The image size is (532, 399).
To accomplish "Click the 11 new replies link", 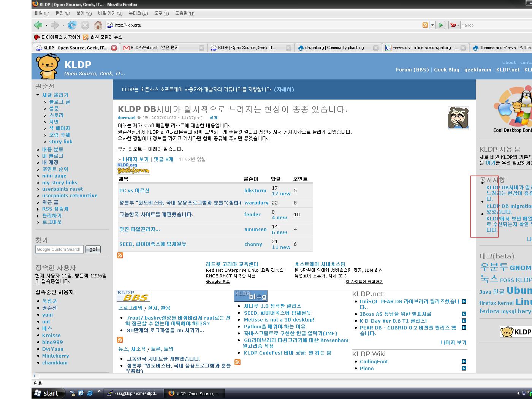I will coord(281,247).
